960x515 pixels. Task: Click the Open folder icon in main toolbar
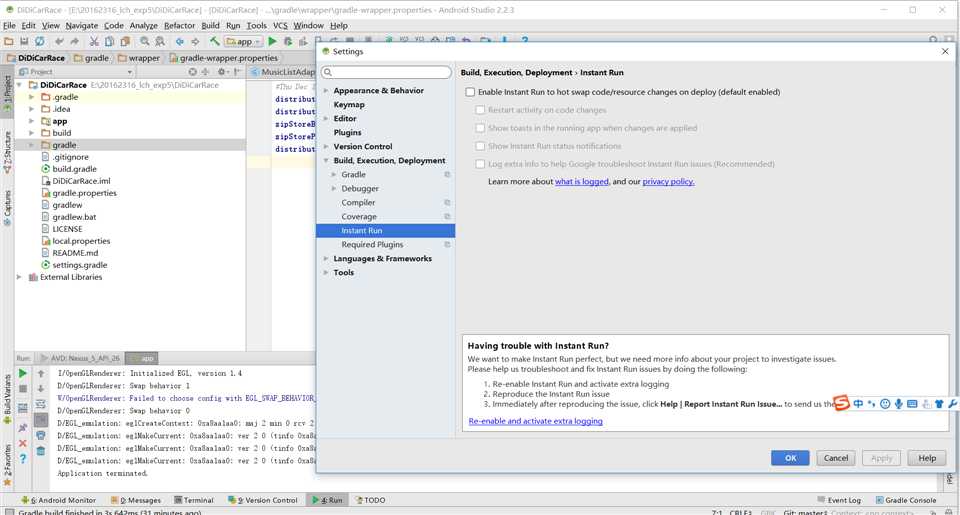(9, 42)
